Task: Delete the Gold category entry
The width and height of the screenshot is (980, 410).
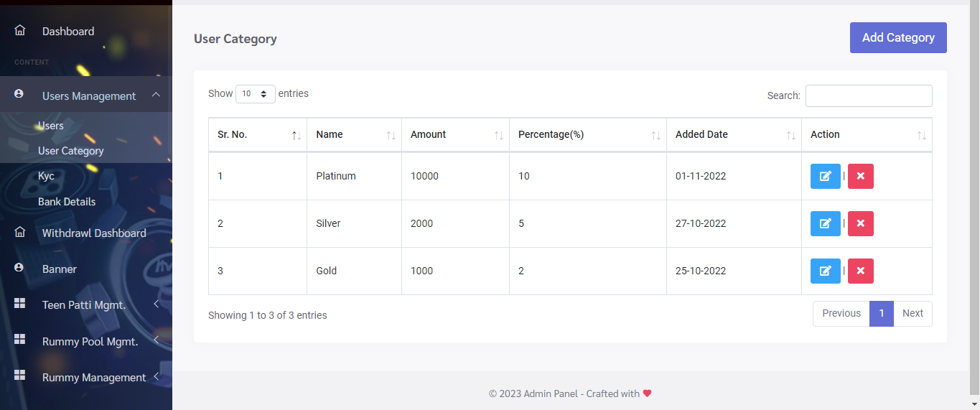Action: pos(860,271)
